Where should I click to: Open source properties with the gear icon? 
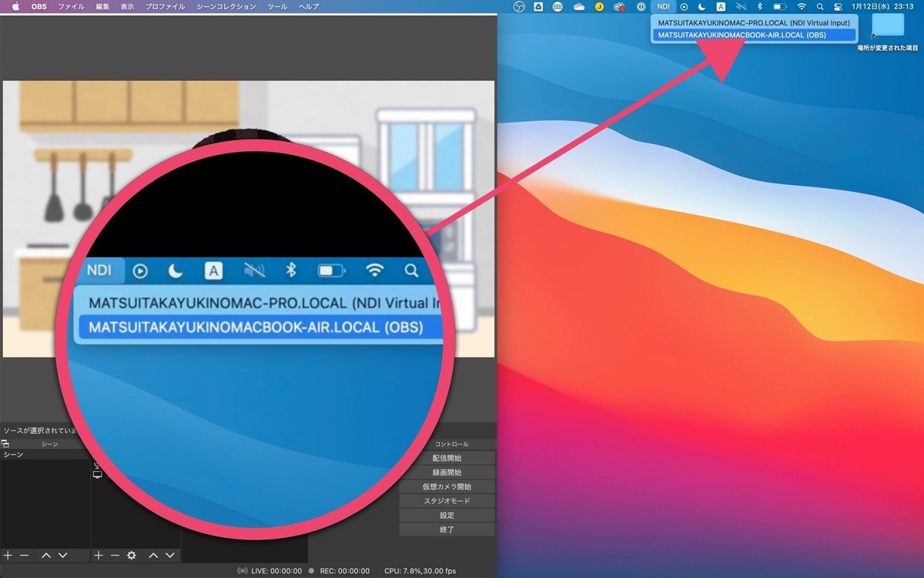[132, 555]
